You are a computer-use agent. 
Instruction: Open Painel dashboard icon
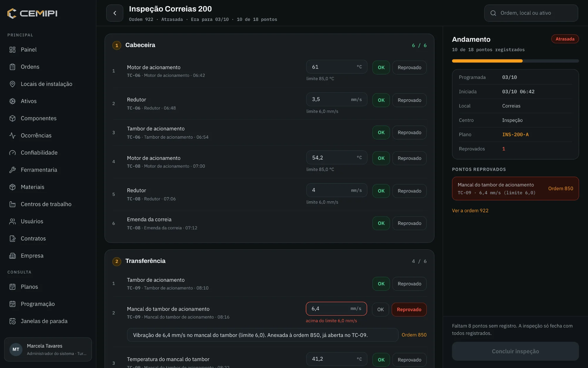click(12, 49)
